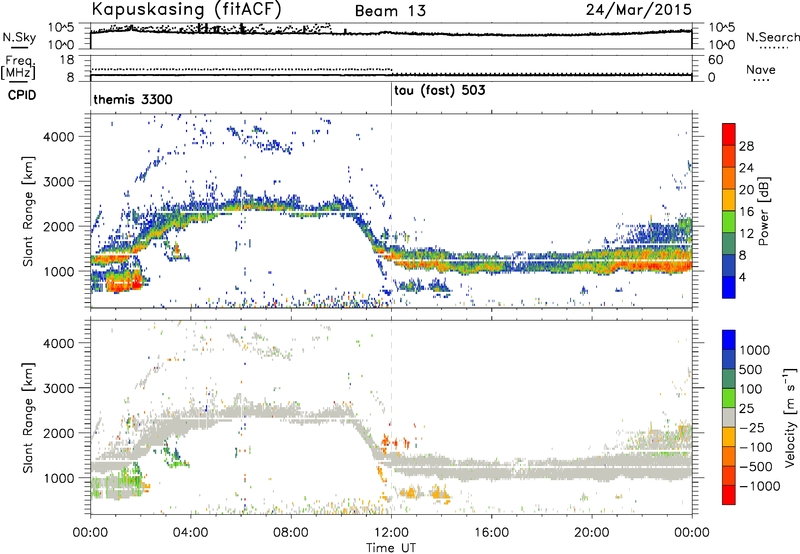
Task: Click the date '24/Mar/2015'
Action: point(639,9)
